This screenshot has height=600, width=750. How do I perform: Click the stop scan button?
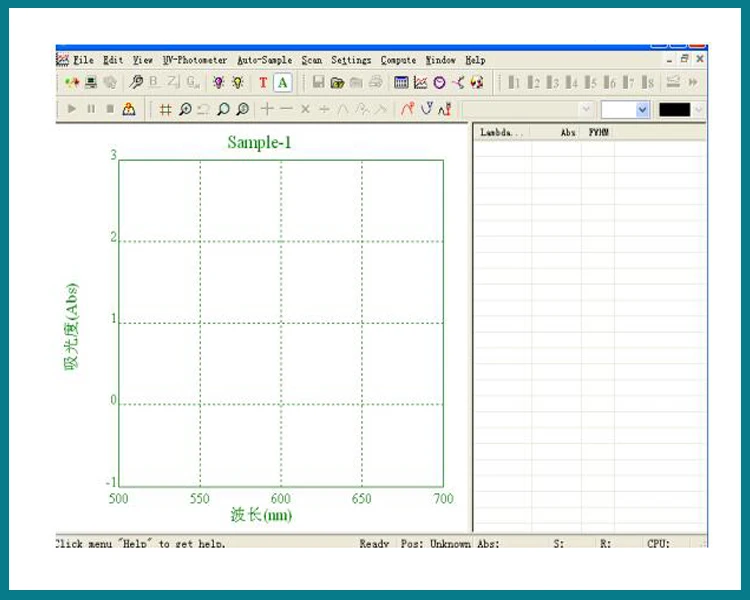[110, 109]
